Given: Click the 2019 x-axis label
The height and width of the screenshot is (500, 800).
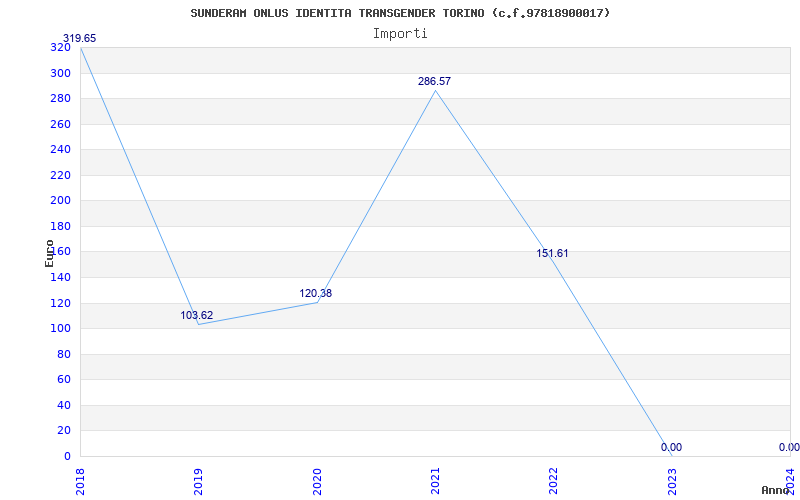Looking at the screenshot, I should pos(198,481).
